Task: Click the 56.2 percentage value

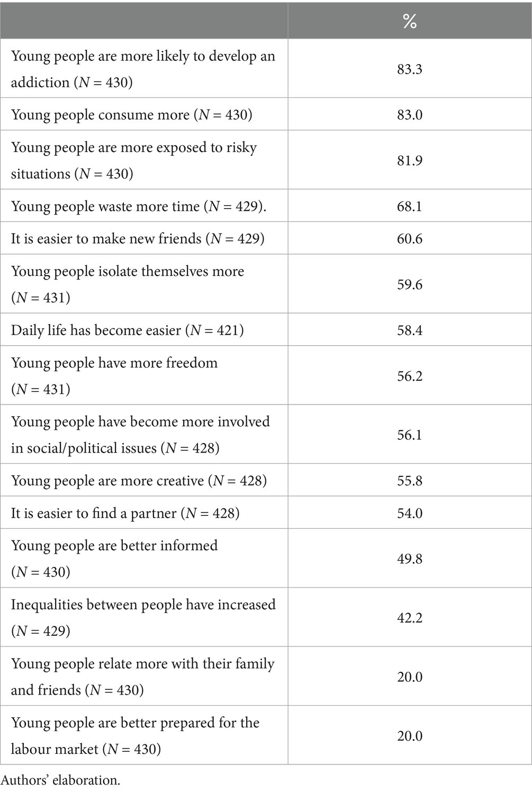Action: coord(409,376)
